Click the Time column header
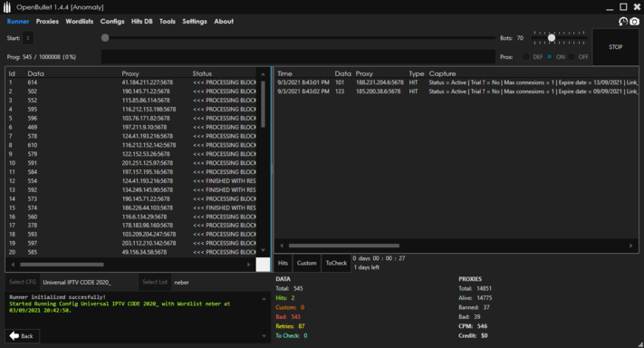This screenshot has width=644, height=348. tap(284, 73)
